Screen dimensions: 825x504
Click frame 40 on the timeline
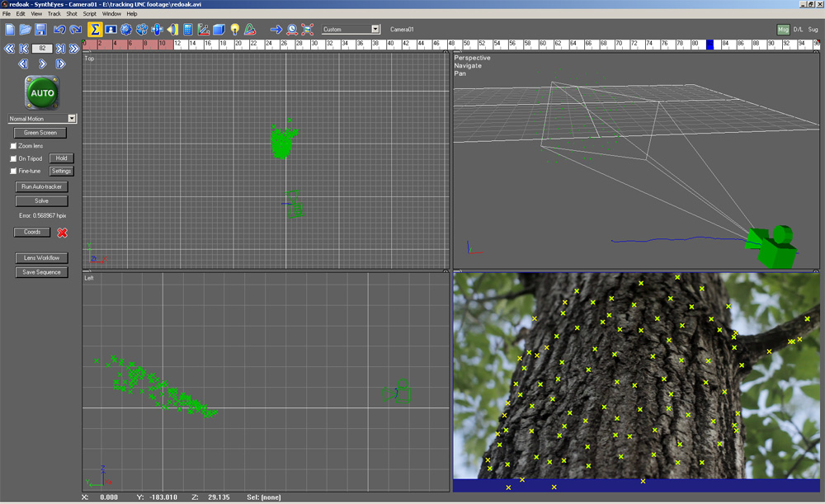390,45
